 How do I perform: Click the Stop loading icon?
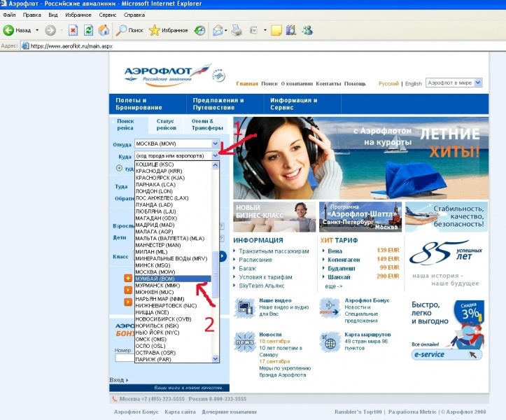[73, 31]
